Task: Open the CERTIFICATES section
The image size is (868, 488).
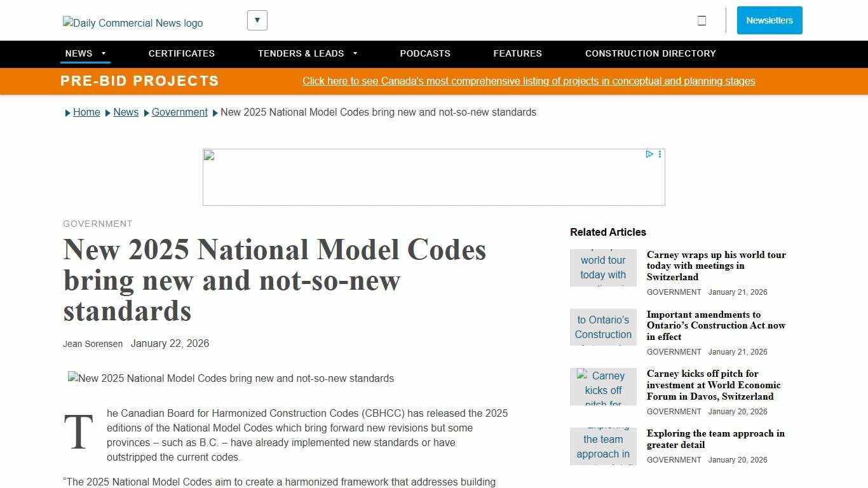Action: click(181, 53)
